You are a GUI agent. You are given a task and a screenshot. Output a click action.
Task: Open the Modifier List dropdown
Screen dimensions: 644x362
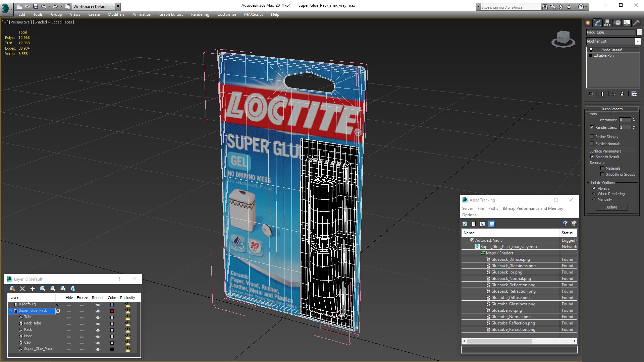pyautogui.click(x=638, y=41)
